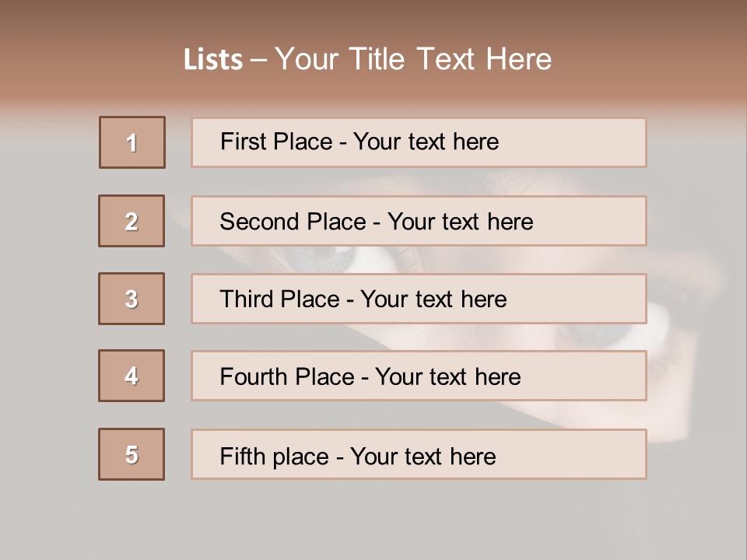747x560 pixels.
Task: Click the number 1 box
Action: pos(132,142)
